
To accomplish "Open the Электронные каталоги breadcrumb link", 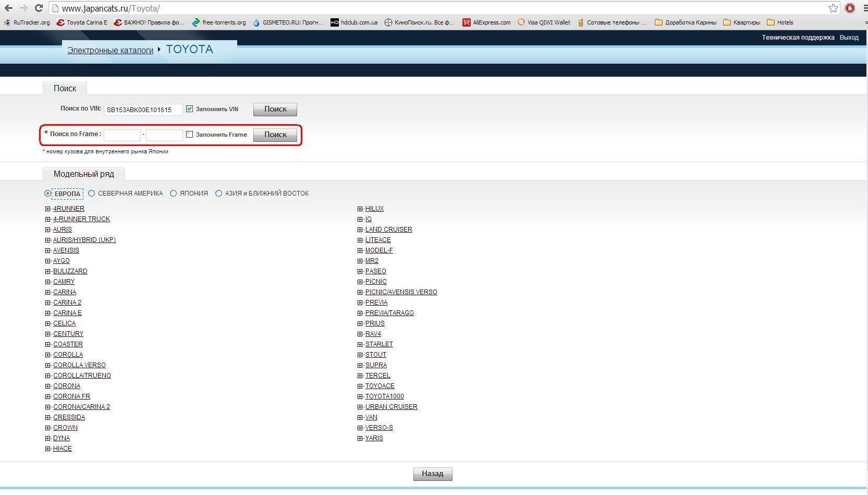I will click(x=110, y=50).
